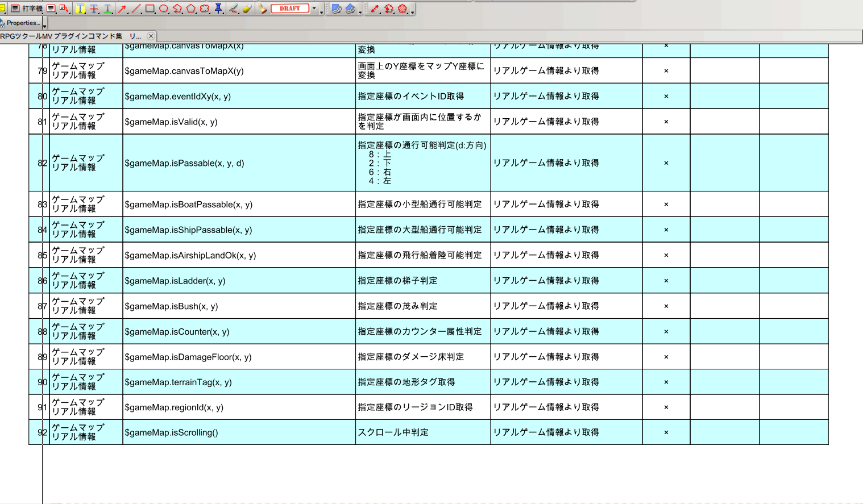Click the $gameMap.isBoatPassable(x, y) text
This screenshot has height=504, width=863.
(189, 205)
